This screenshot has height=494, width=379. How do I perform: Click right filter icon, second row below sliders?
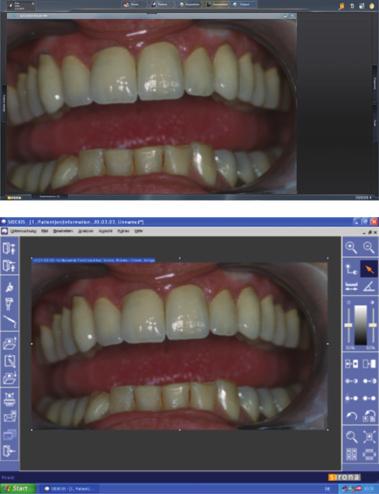coord(369,381)
